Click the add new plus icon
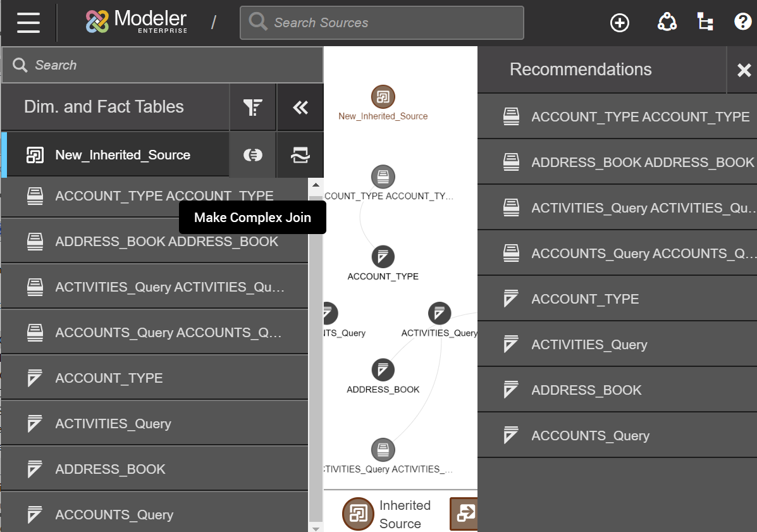757x532 pixels. pos(619,23)
